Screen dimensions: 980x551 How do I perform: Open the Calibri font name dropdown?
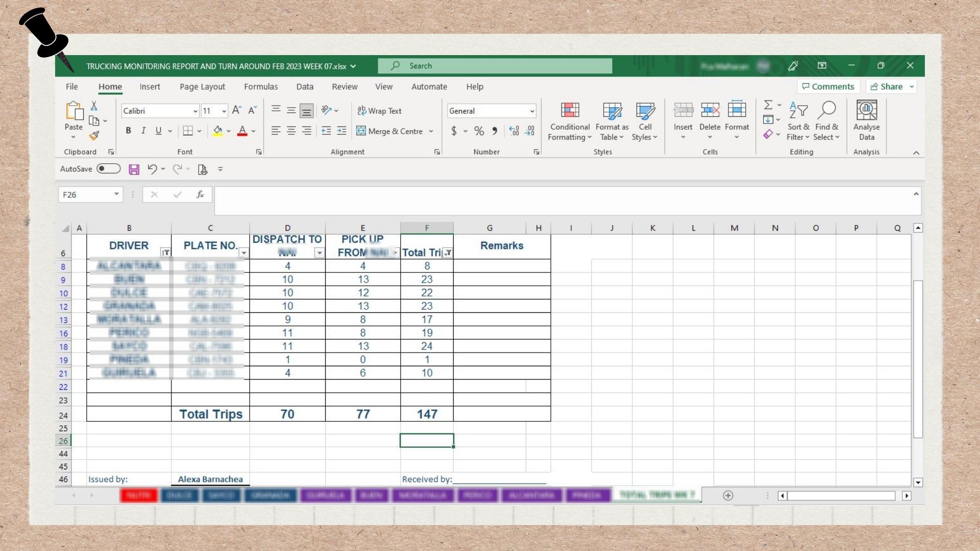(x=195, y=111)
